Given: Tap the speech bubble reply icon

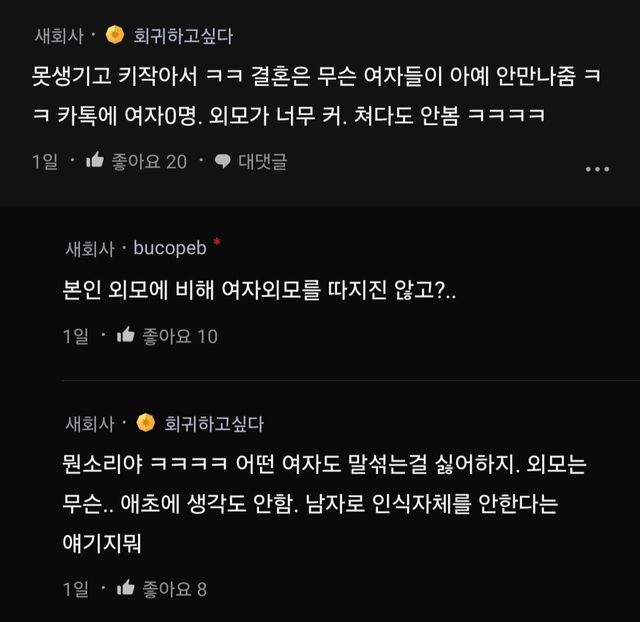Looking at the screenshot, I should tap(222, 161).
